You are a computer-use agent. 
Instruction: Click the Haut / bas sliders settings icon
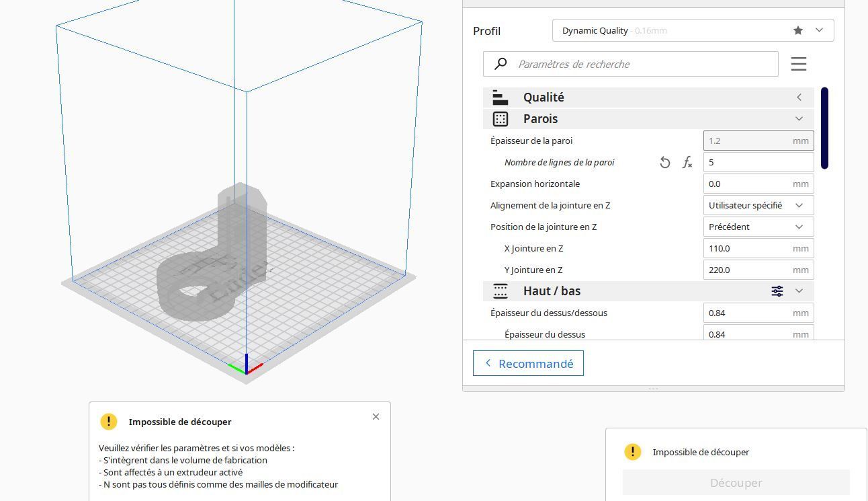tap(777, 291)
